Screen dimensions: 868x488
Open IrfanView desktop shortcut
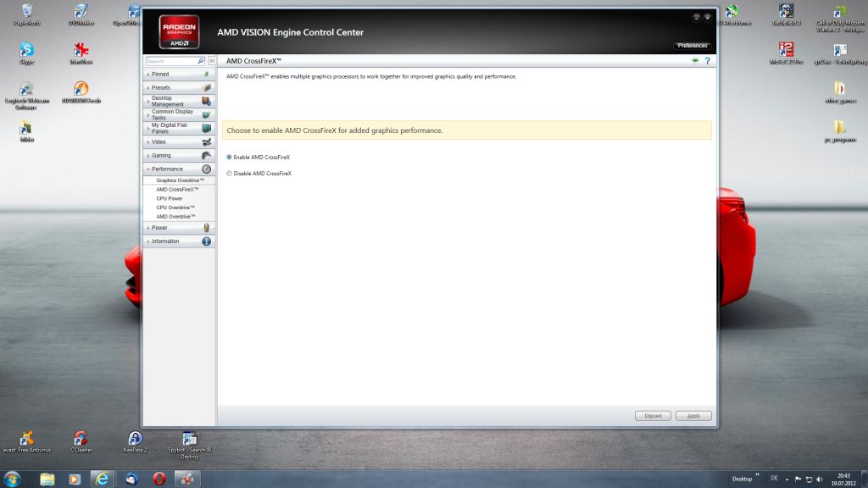81,53
